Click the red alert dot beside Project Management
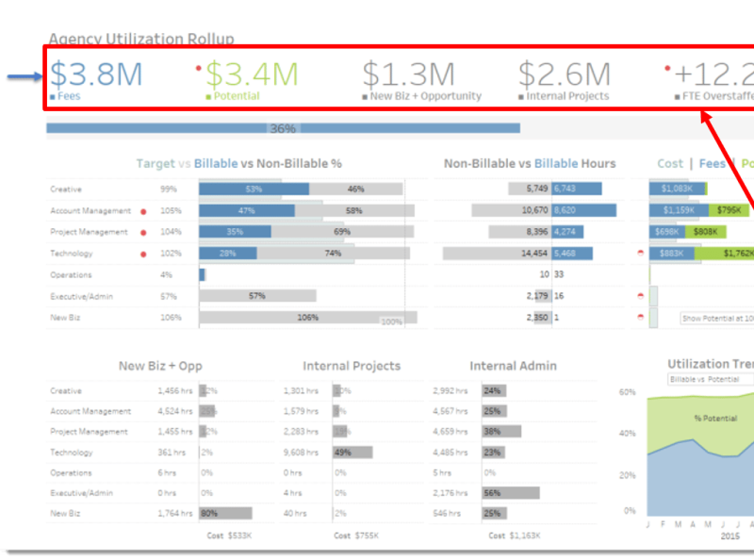This screenshot has height=560, width=754. (143, 232)
